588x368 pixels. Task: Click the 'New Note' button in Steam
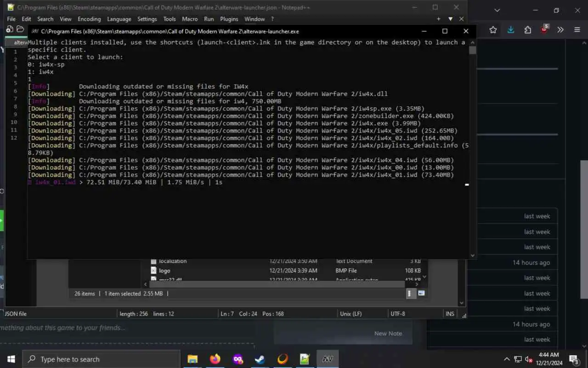[388, 333]
